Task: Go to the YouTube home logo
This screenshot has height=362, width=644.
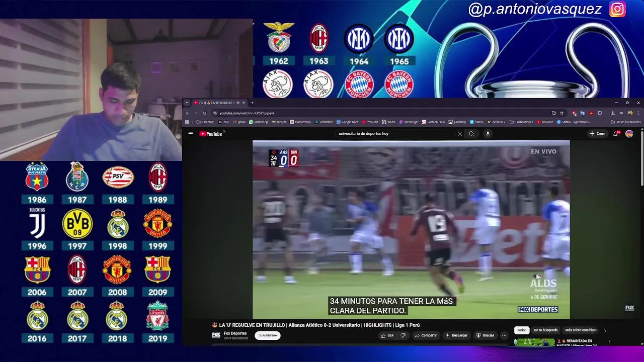Action: (211, 134)
